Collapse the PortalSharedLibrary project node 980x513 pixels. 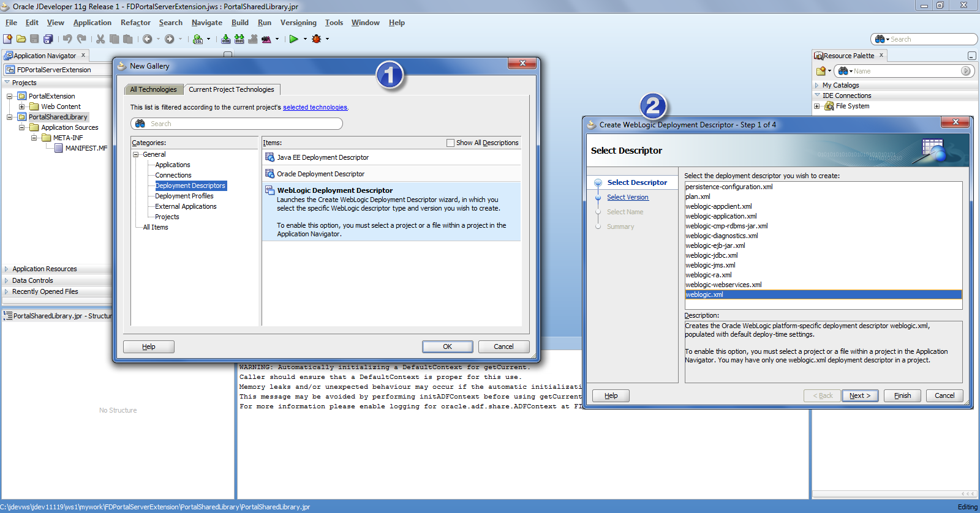10,117
